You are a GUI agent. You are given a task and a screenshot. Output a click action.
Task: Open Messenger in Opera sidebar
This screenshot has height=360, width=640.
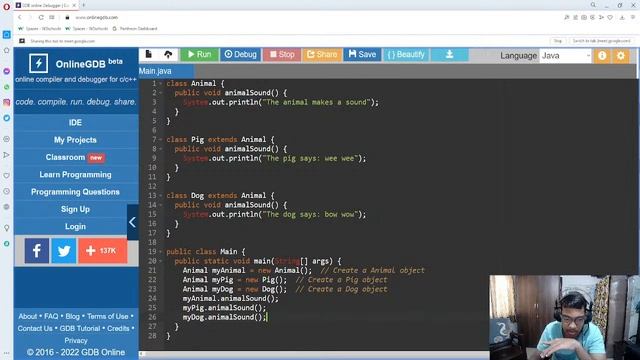7,71
